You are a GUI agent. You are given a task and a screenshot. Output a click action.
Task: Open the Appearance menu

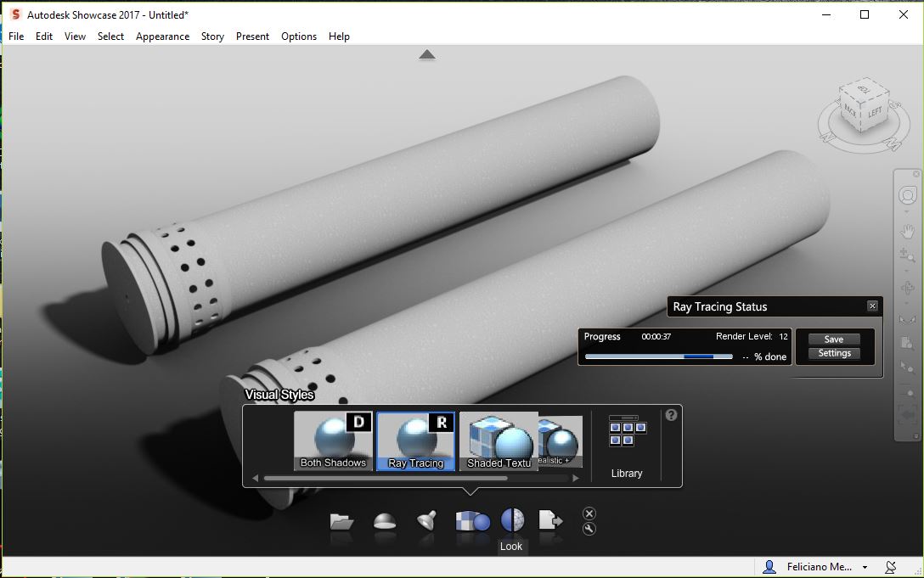(162, 36)
